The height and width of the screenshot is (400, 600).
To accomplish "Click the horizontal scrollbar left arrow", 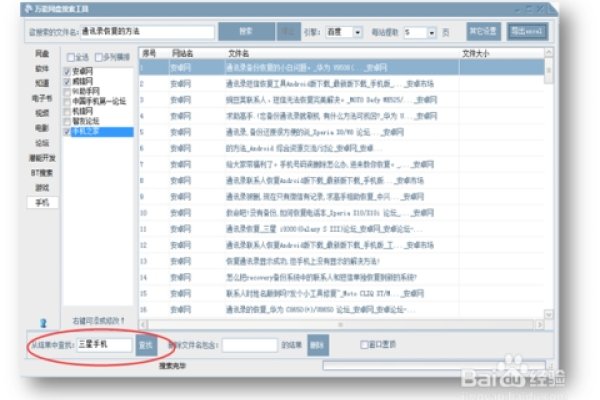I will tap(143, 325).
